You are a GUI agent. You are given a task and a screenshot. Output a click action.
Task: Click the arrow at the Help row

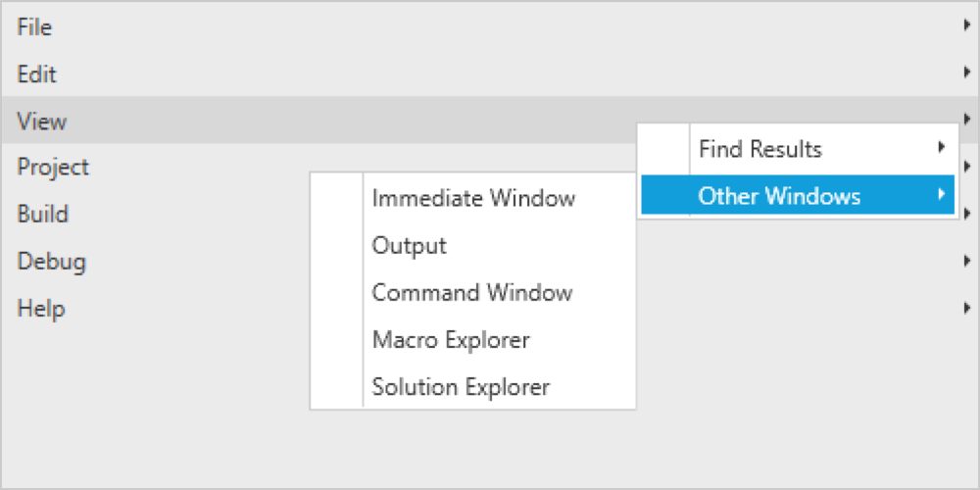[967, 309]
